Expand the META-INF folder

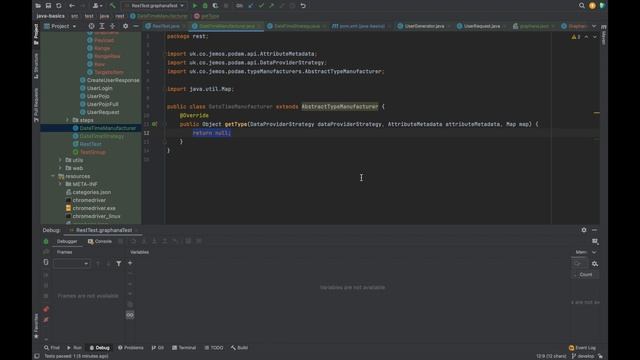point(60,184)
